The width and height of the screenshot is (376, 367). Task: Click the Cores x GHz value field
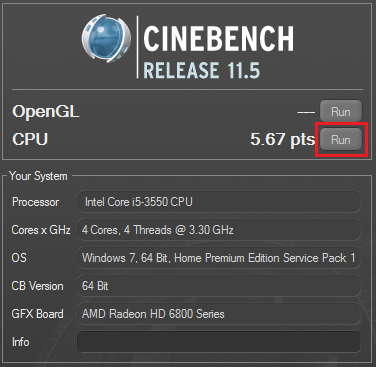pos(219,230)
